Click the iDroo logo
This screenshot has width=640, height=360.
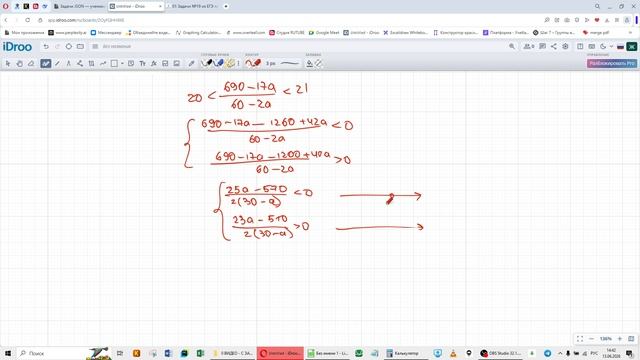(17, 47)
